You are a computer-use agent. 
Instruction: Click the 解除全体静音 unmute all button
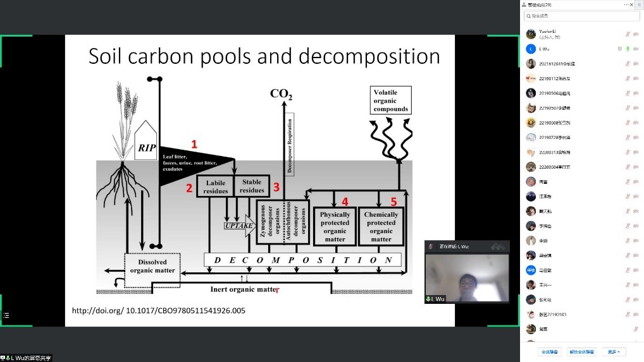point(582,352)
